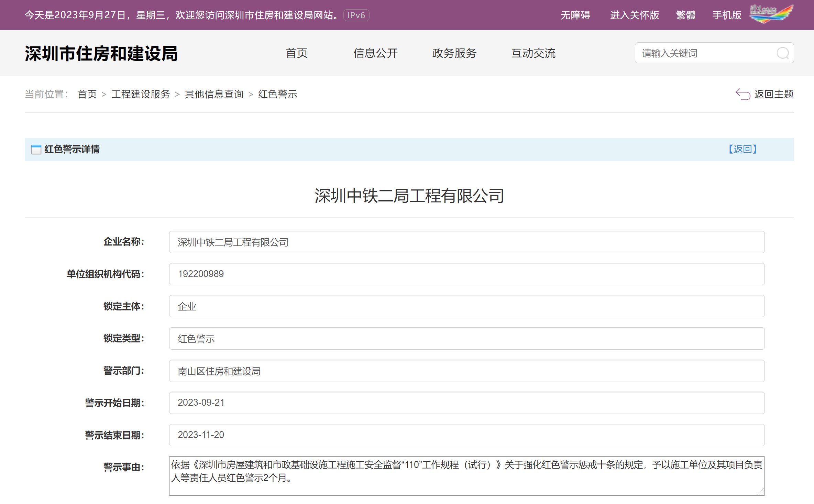Go to 政务服务 section

tap(454, 53)
